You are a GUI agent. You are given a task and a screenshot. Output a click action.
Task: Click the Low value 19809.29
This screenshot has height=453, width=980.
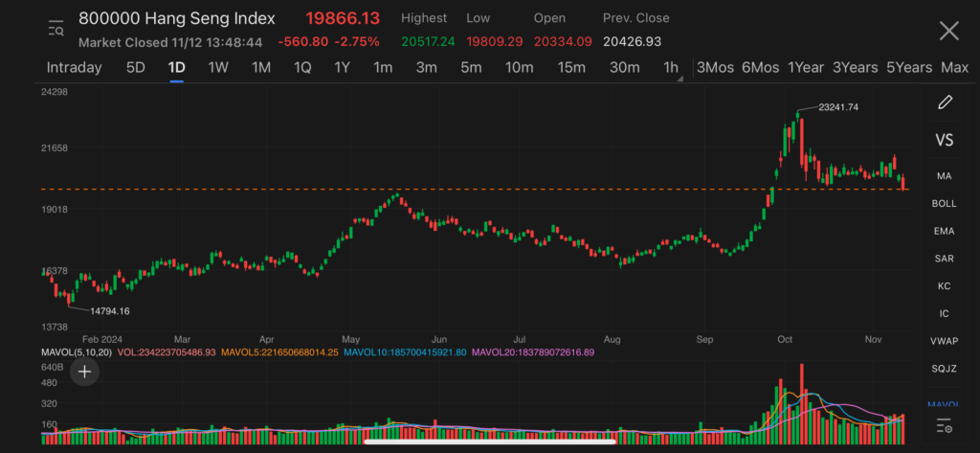point(494,42)
